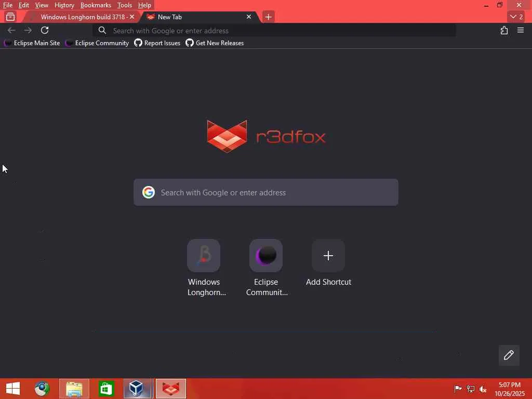Viewport: 532px width, 399px height.
Task: Open Eclipse Community bookmark
Action: point(97,43)
